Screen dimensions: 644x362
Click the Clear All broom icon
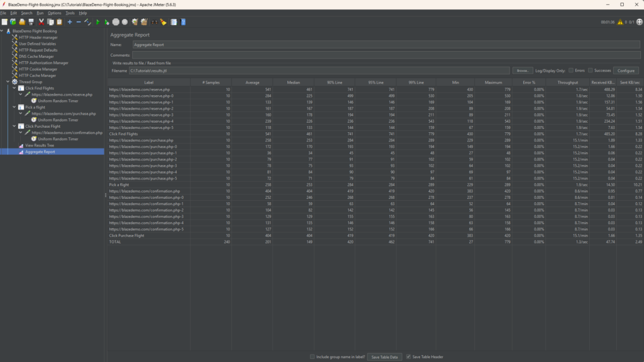coord(144,22)
